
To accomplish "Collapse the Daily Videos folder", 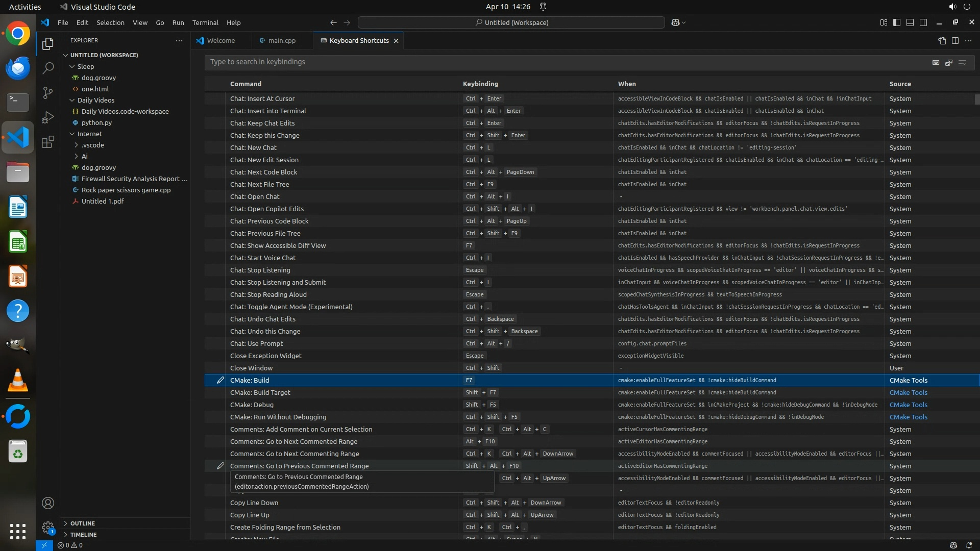I will [x=72, y=100].
